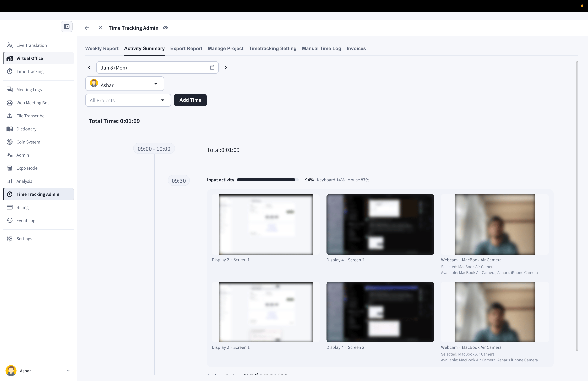Expand the Ashar account menu chevron
This screenshot has height=381, width=588.
[68, 371]
